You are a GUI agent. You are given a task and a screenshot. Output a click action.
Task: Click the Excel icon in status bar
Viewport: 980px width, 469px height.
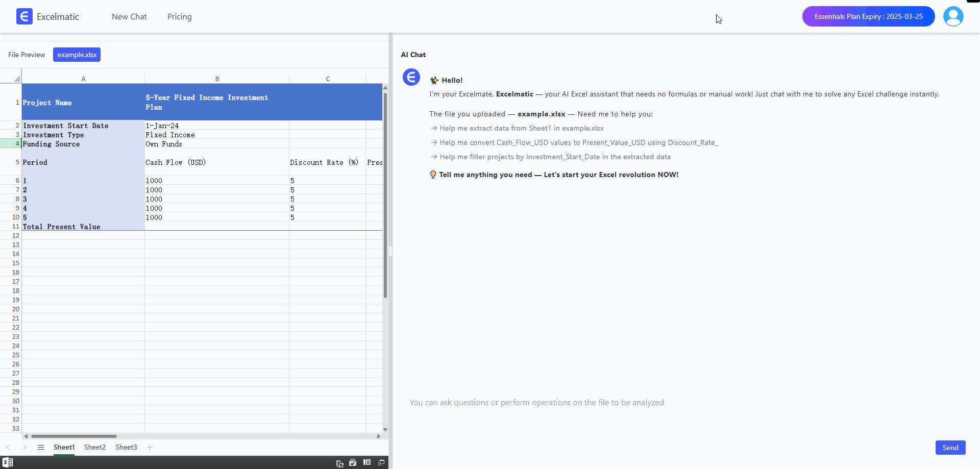click(8, 462)
